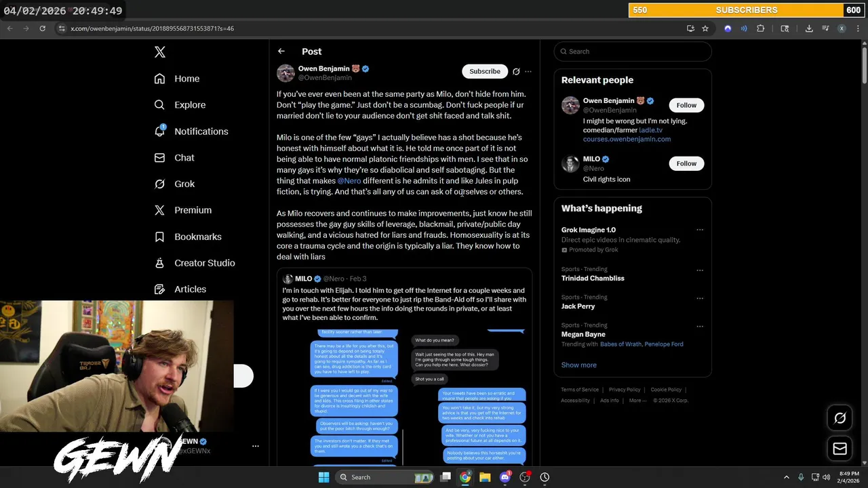Bookmark this page with the star icon
This screenshot has width=868, height=488.
click(705, 28)
